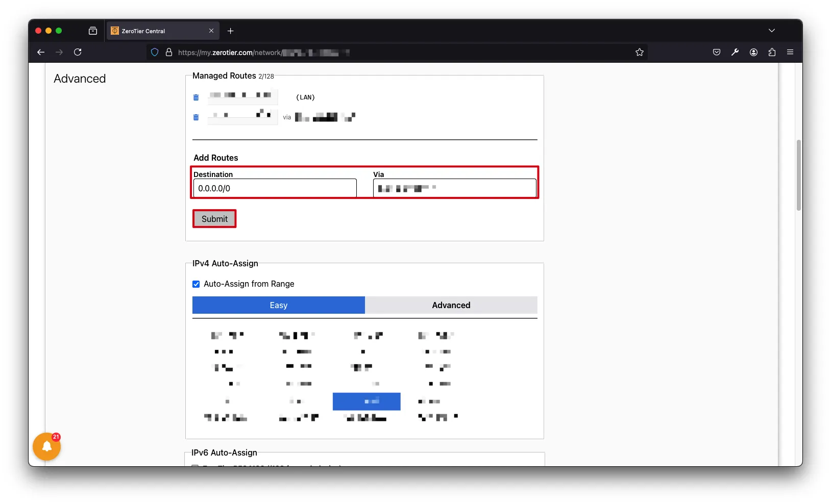Go back to previous page
The width and height of the screenshot is (831, 504).
(41, 53)
